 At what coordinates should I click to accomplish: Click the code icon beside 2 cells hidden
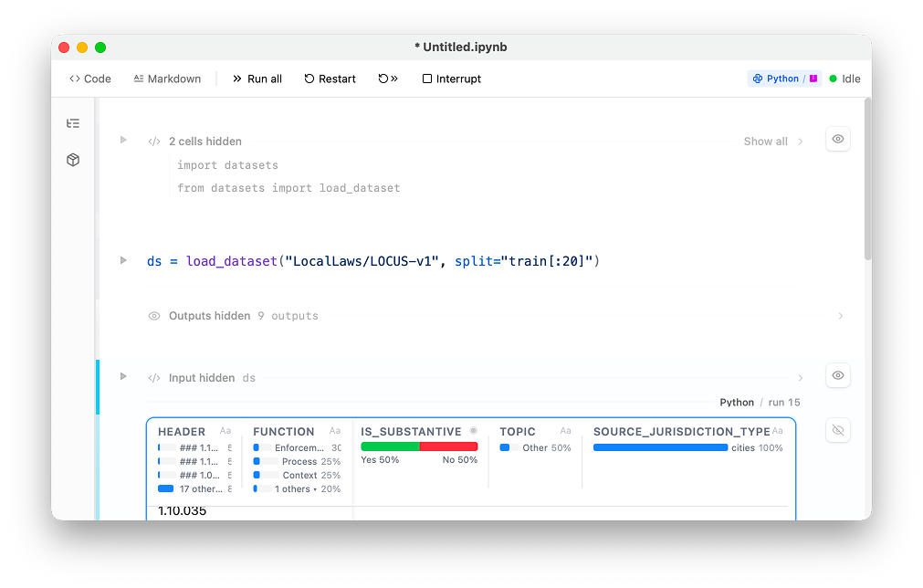pyautogui.click(x=154, y=142)
